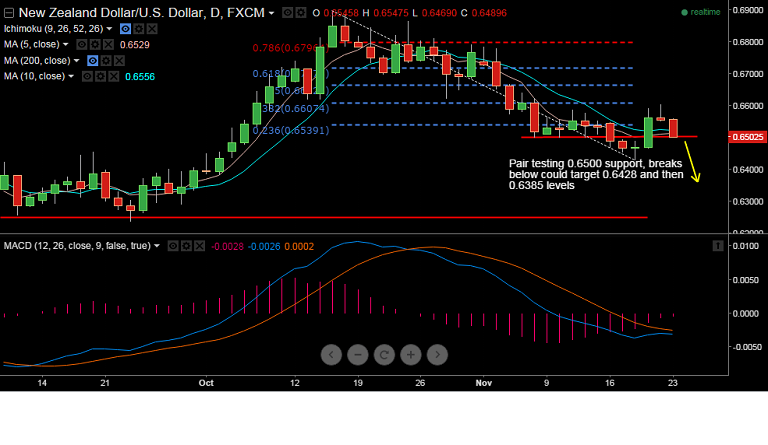Screen dimensions: 768x445
Task: Click the MA (200, close) indicator label
Action: coord(37,61)
